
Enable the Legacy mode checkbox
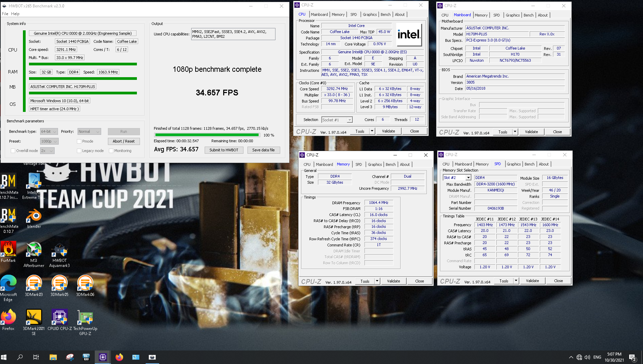79,151
